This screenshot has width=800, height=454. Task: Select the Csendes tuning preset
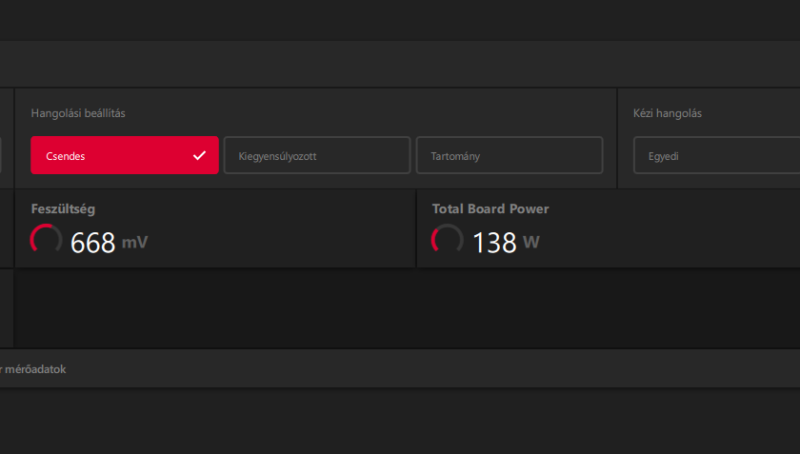[x=124, y=155]
